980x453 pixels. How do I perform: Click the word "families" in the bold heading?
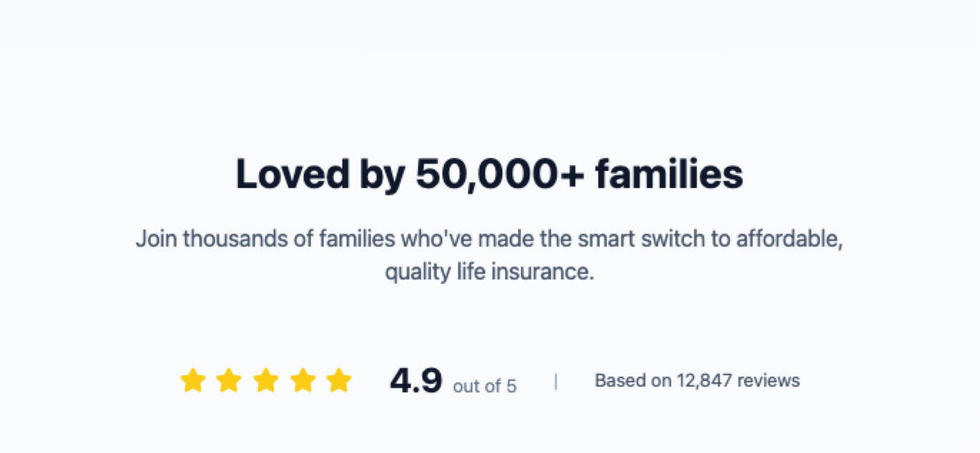pyautogui.click(x=669, y=174)
